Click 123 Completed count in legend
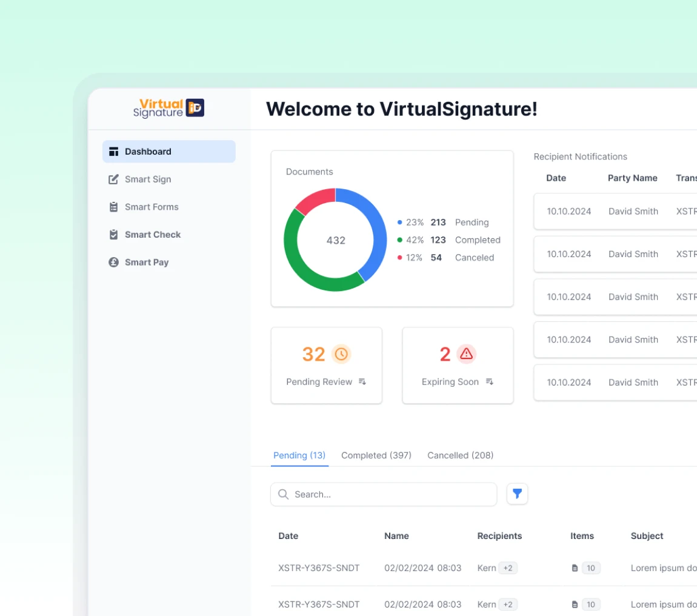Screen dimensions: 697x616 click(438, 240)
